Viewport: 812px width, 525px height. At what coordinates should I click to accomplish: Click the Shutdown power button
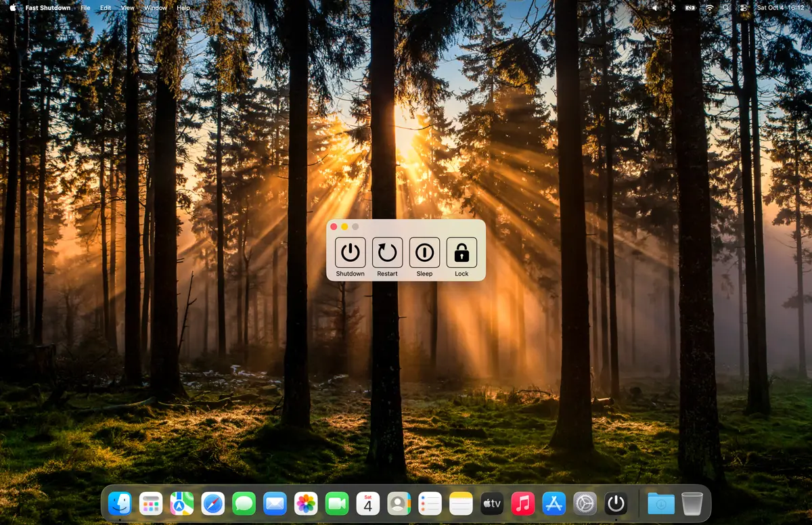click(x=350, y=253)
